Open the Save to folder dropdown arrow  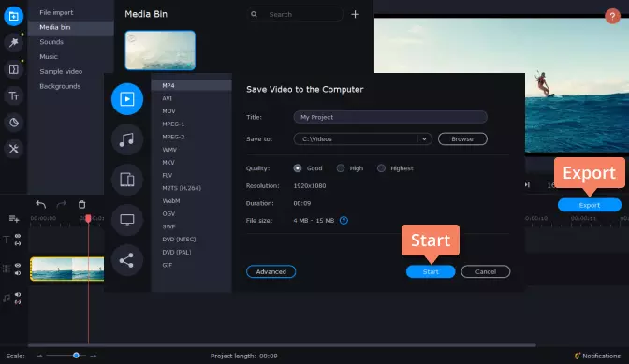[424, 139]
